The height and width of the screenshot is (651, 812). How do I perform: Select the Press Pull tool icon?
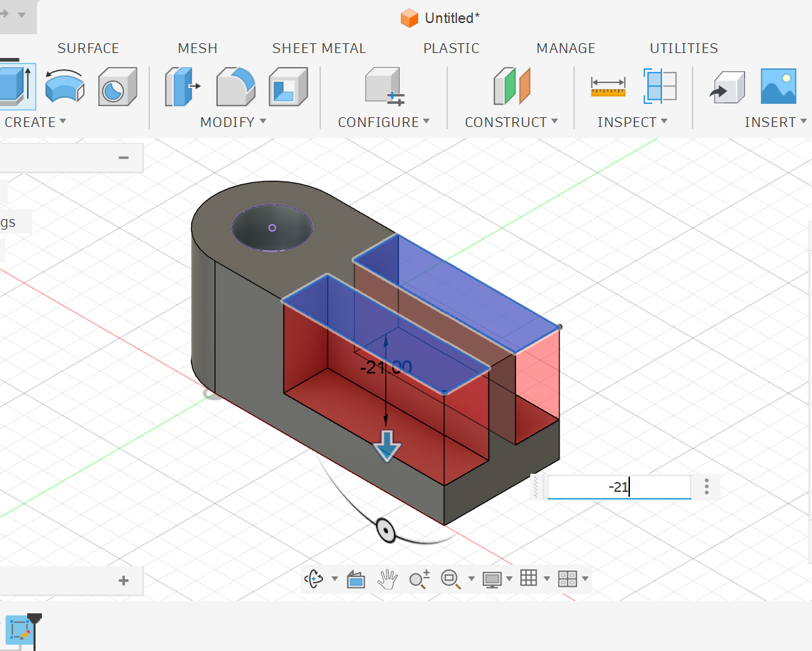pyautogui.click(x=182, y=86)
